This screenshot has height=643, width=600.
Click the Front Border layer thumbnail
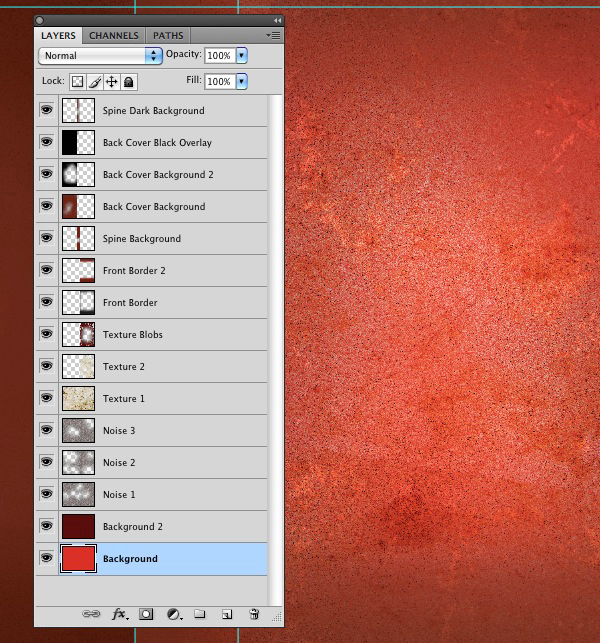pos(78,303)
